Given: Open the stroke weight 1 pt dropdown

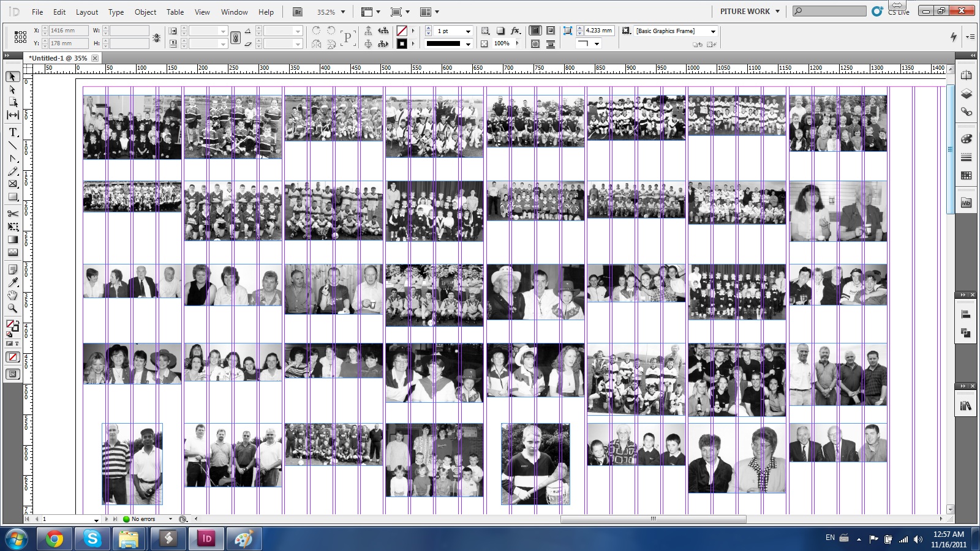Looking at the screenshot, I should tap(469, 31).
